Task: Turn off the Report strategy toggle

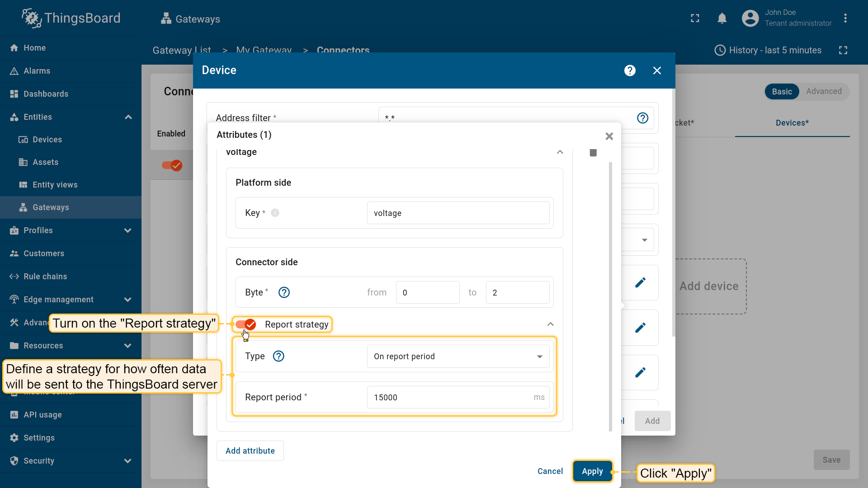Action: tap(246, 324)
